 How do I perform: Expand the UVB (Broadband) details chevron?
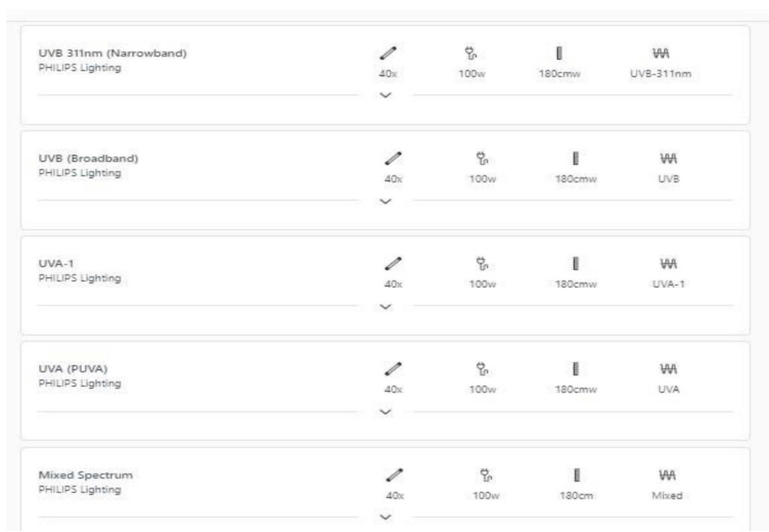(386, 201)
